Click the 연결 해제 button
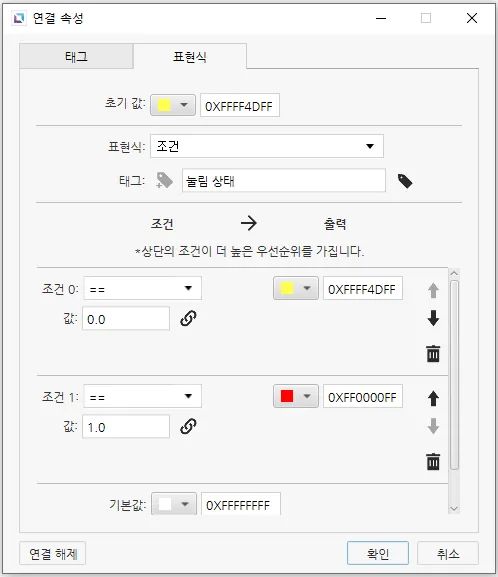Image resolution: width=498 pixels, height=577 pixels. tap(53, 553)
